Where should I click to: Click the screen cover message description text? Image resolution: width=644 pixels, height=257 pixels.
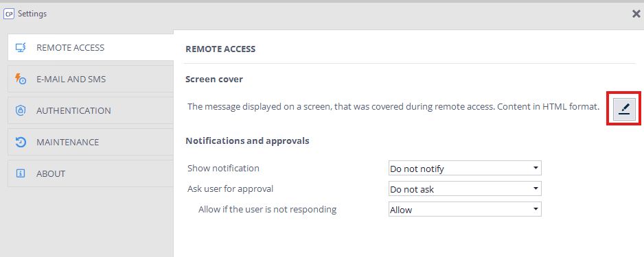pos(393,107)
